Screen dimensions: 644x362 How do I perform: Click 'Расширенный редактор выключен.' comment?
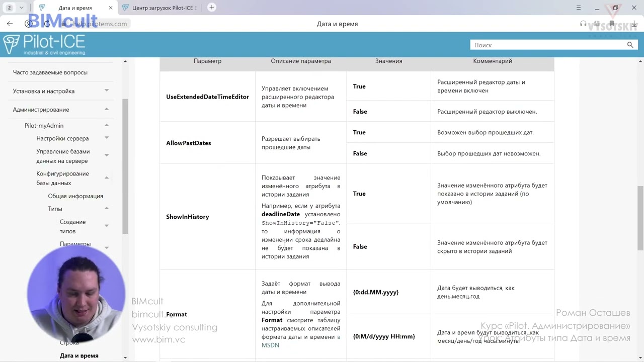click(487, 112)
